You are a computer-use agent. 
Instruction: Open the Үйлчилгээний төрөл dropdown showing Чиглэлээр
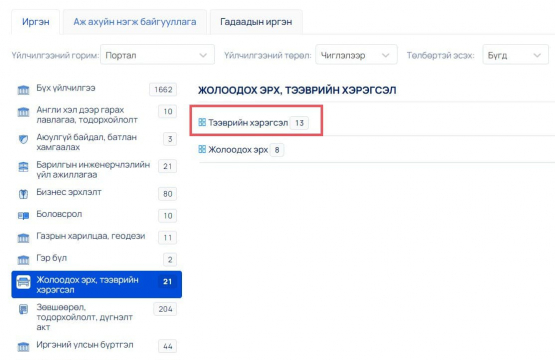[356, 55]
